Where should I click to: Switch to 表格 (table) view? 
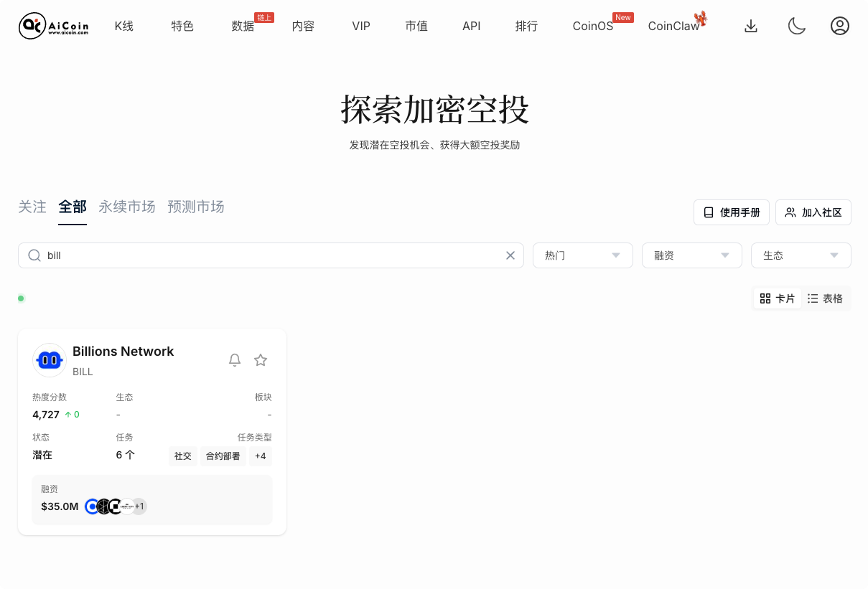(x=825, y=298)
